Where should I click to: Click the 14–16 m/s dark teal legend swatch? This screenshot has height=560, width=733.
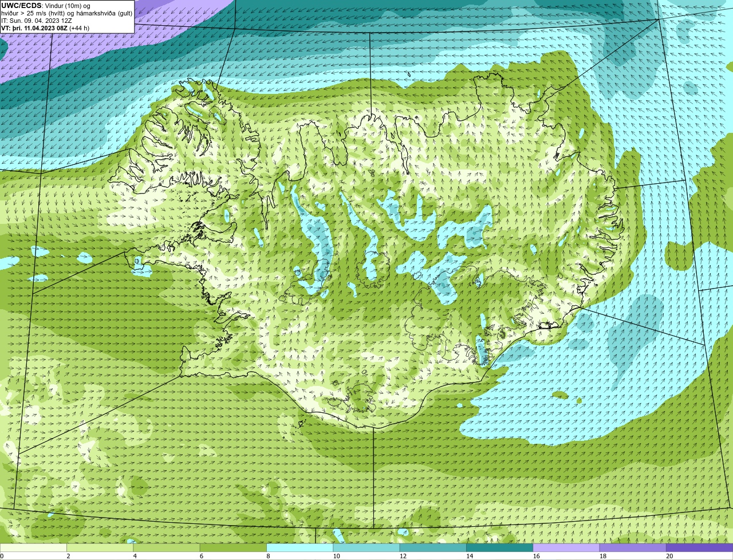[499, 548]
